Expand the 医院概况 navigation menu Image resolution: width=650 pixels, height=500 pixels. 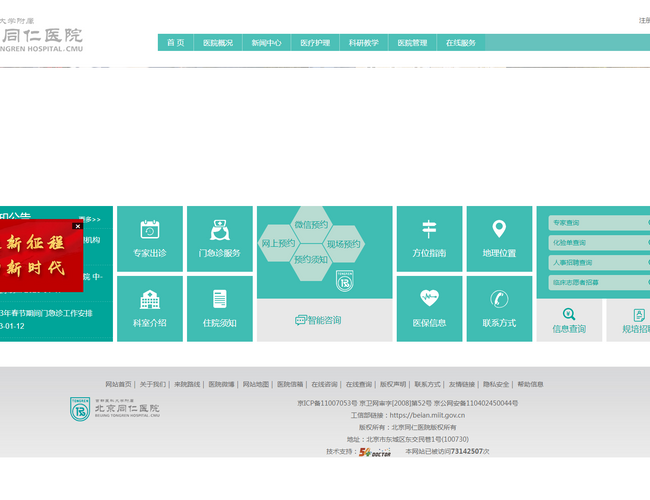(217, 43)
